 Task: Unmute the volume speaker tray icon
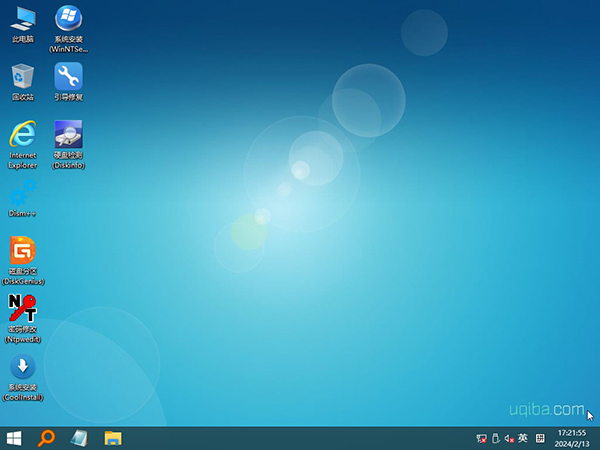click(508, 438)
